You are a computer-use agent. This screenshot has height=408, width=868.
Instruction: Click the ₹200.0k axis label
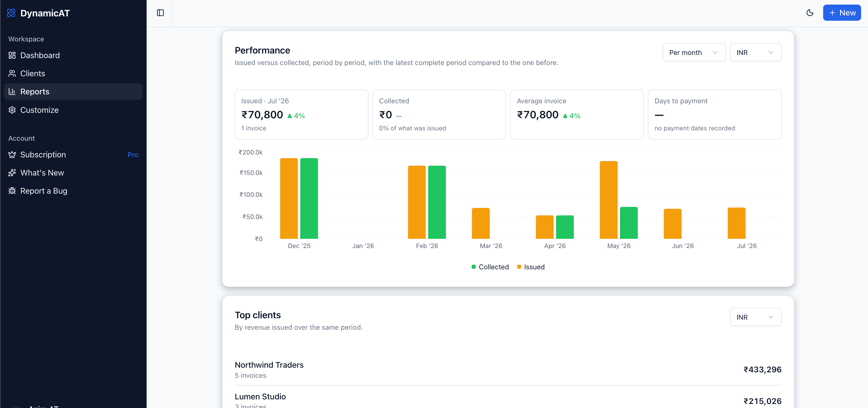click(251, 152)
